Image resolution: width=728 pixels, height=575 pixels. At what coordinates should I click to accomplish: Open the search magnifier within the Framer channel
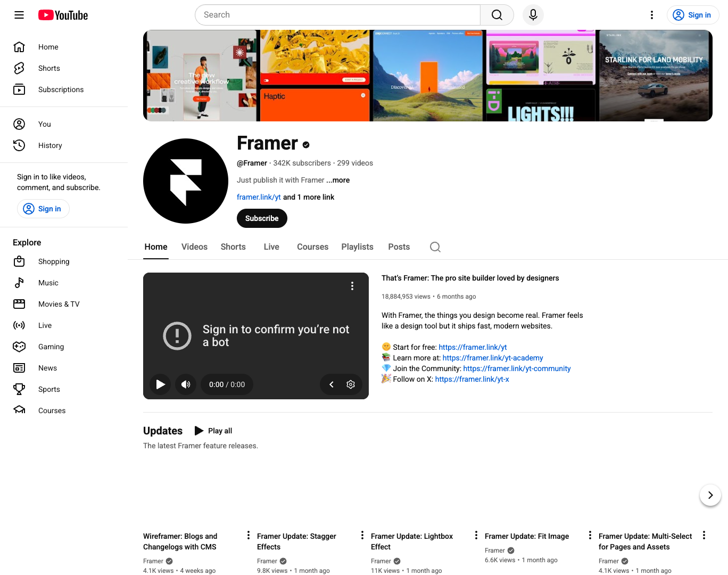[x=435, y=247]
